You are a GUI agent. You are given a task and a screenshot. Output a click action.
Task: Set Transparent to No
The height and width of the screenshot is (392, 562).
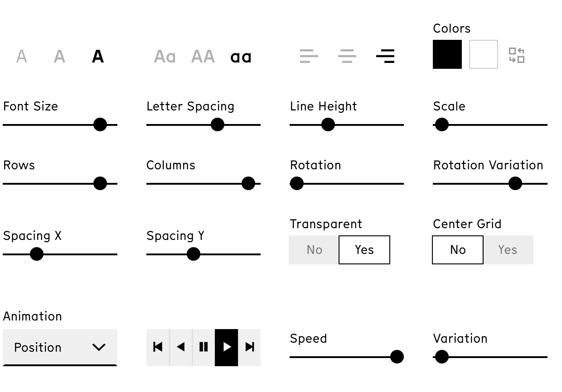tap(314, 250)
